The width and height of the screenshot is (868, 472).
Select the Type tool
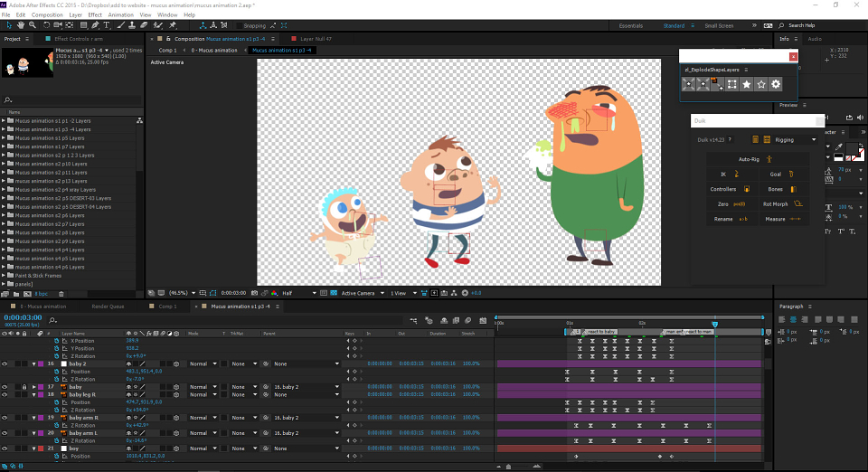point(107,25)
